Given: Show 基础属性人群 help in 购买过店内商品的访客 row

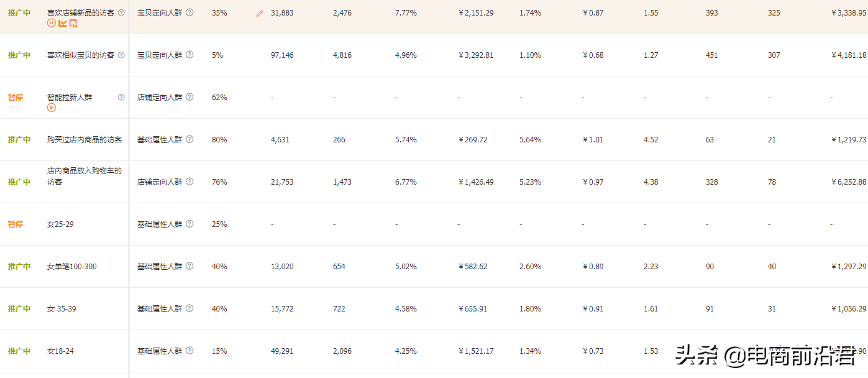Looking at the screenshot, I should [190, 139].
